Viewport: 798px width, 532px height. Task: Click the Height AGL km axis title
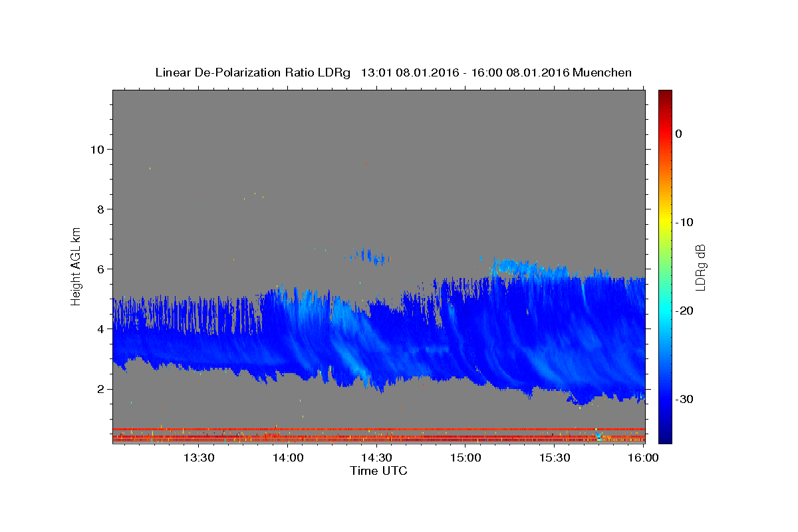click(x=76, y=265)
